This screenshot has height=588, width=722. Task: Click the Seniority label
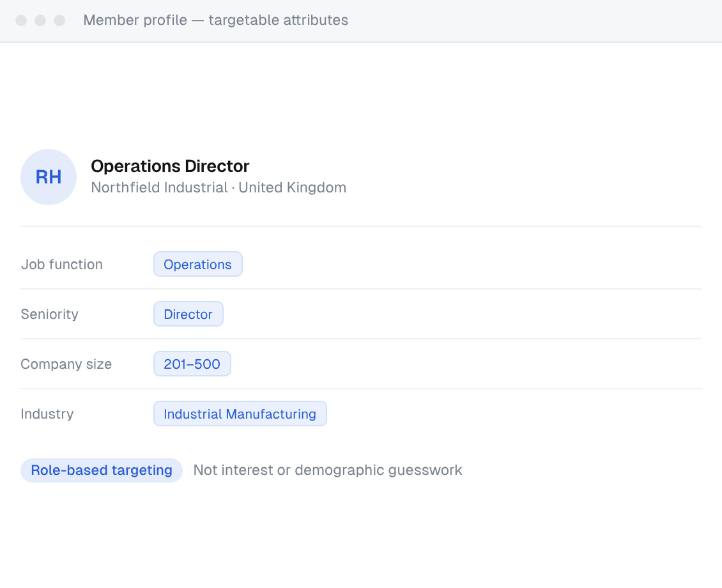pos(50,314)
